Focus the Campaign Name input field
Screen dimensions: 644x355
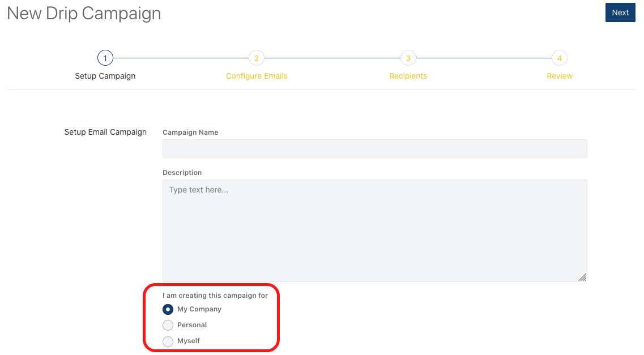pos(374,148)
